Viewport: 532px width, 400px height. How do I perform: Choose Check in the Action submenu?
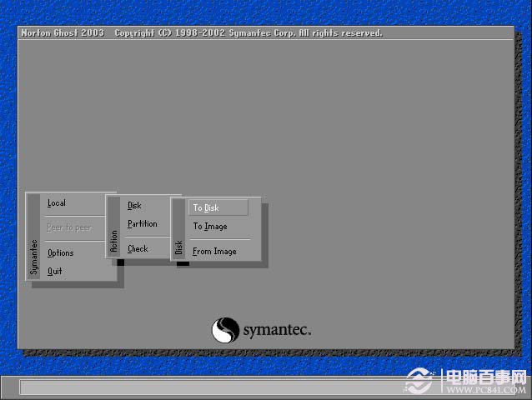(x=138, y=249)
